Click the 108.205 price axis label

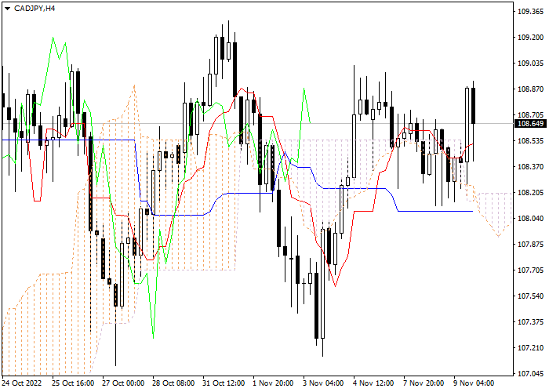pos(530,193)
